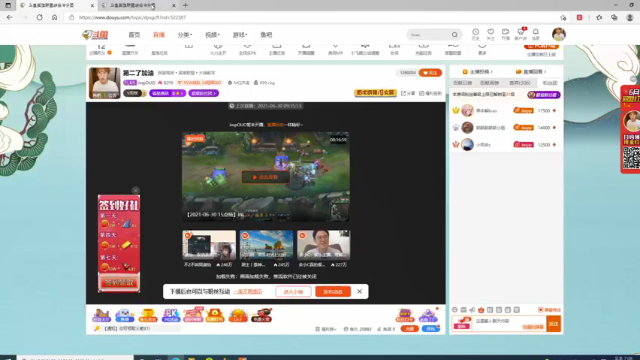Open the first recommended stream thumbnail
Screen dimensions: 640x360
(209, 245)
